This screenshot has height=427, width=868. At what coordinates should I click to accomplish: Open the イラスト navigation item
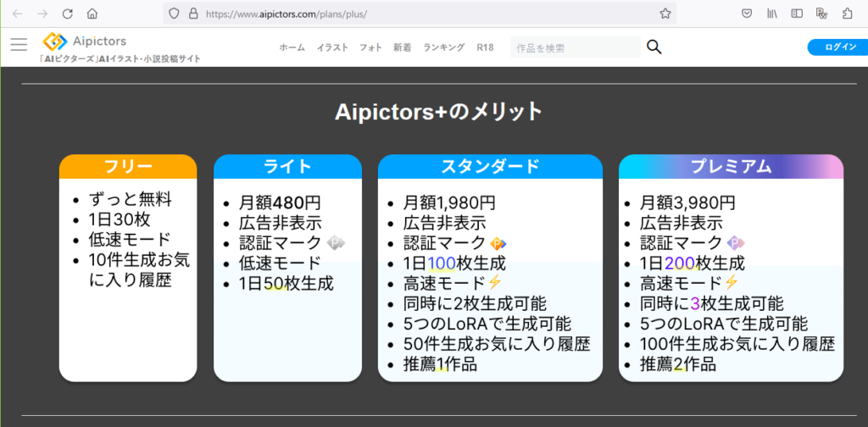click(x=332, y=47)
